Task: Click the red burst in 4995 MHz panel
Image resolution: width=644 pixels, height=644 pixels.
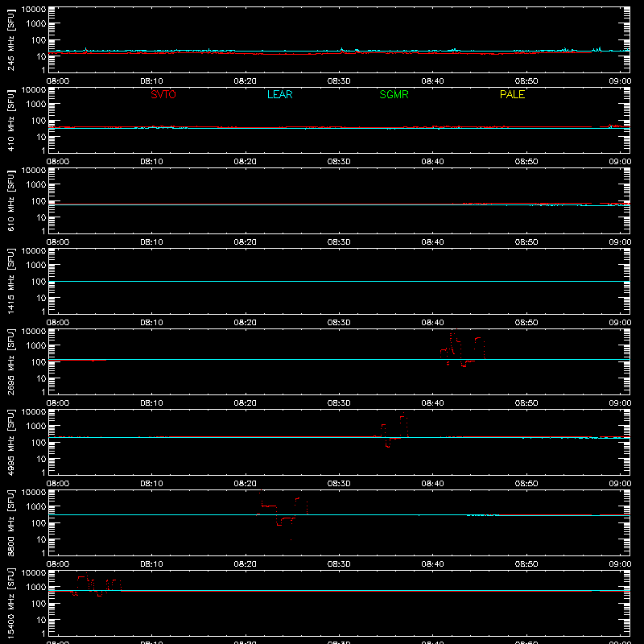Action: 390,430
